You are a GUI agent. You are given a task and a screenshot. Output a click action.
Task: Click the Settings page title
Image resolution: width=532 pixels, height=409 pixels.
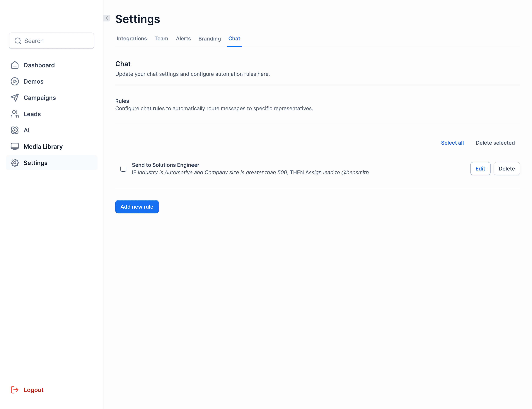coord(137,19)
